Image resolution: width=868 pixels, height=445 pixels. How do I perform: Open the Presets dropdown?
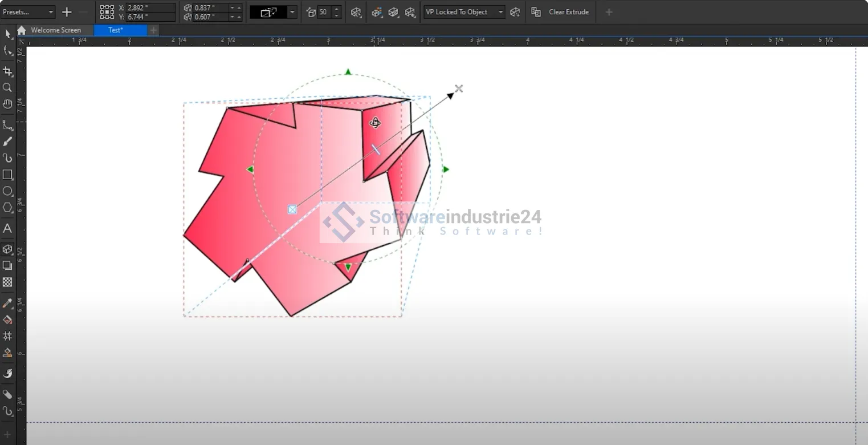click(28, 12)
